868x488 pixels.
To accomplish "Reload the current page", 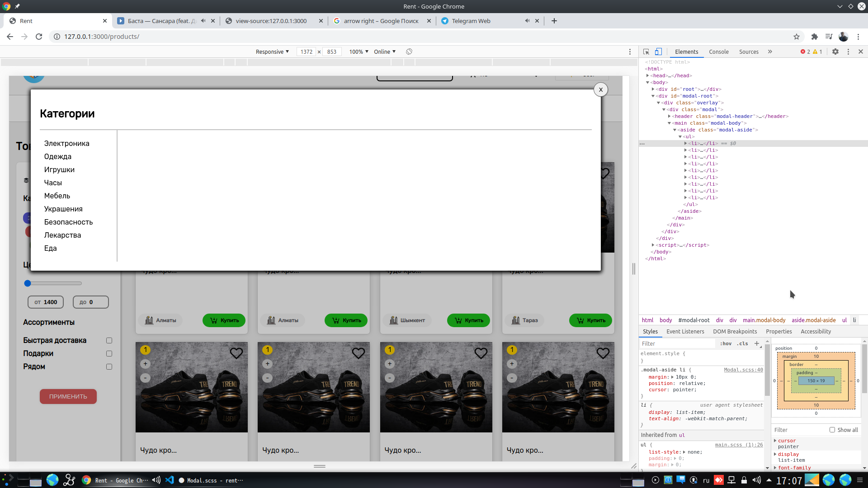I will coord(39,37).
